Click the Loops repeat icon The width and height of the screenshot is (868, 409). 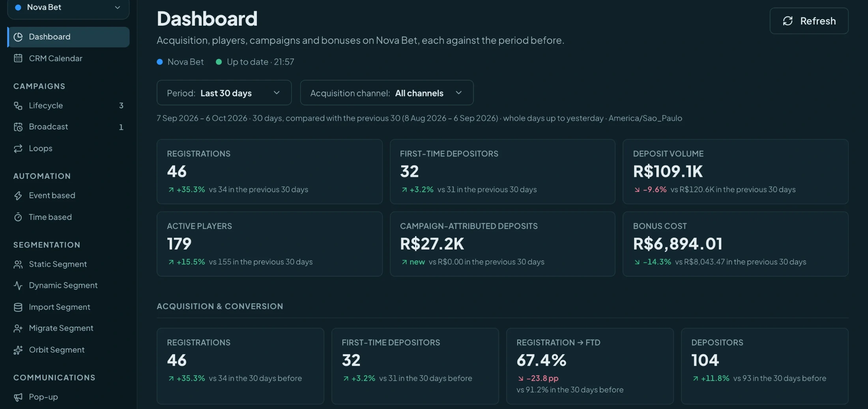[18, 148]
